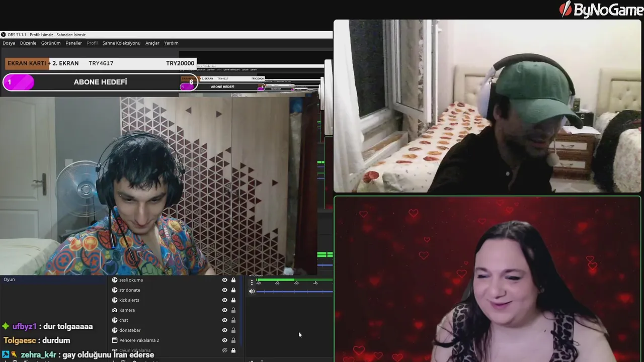Lock the chat source
This screenshot has width=644, height=362.
233,320
